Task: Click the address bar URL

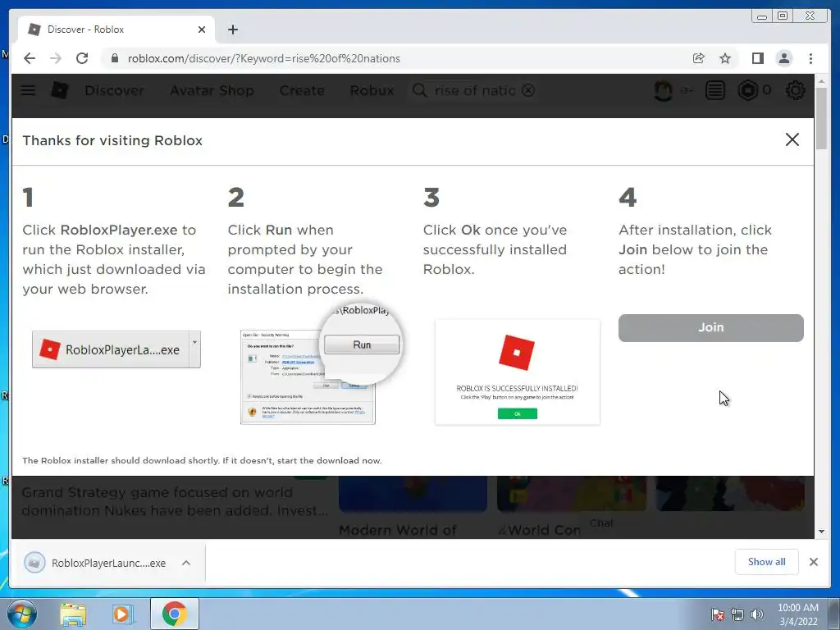Action: [263, 58]
